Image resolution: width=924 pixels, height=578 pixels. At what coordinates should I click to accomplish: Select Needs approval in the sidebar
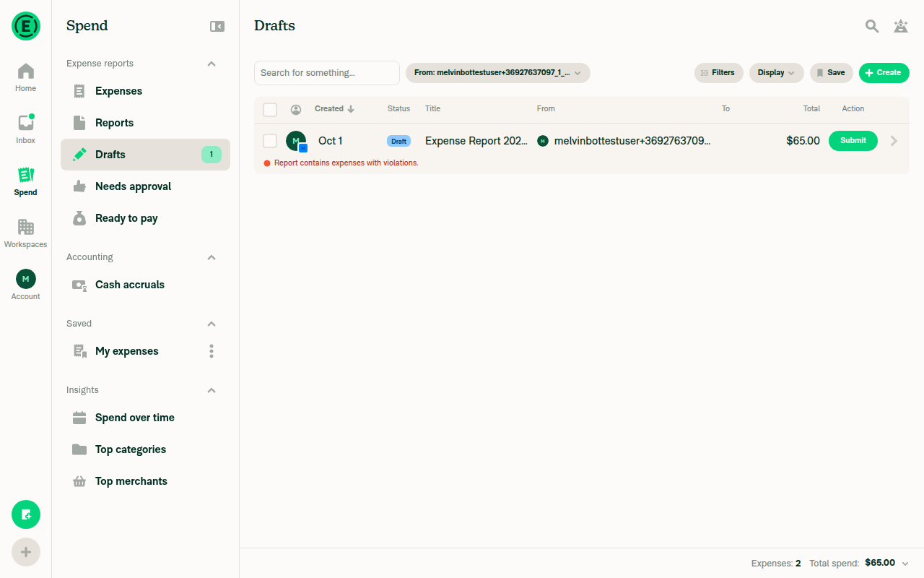145,186
